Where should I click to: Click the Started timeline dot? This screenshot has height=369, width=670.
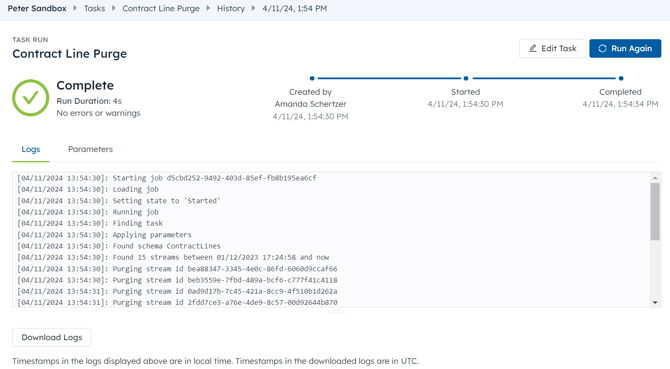coord(466,78)
